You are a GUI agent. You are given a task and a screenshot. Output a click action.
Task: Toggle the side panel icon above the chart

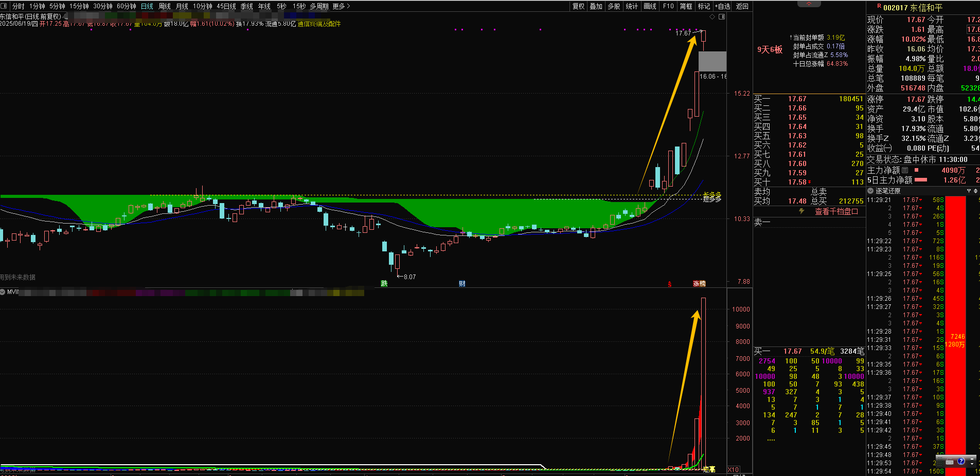[x=722, y=16]
